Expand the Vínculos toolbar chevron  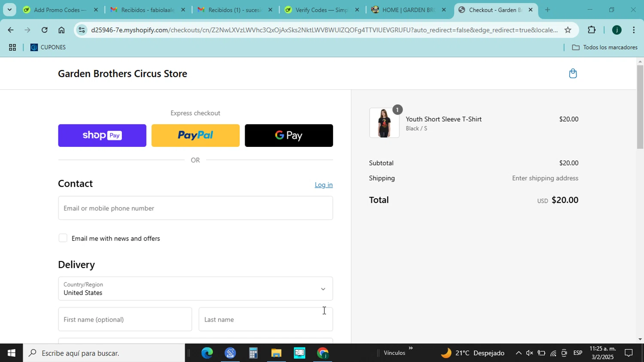coord(410,348)
